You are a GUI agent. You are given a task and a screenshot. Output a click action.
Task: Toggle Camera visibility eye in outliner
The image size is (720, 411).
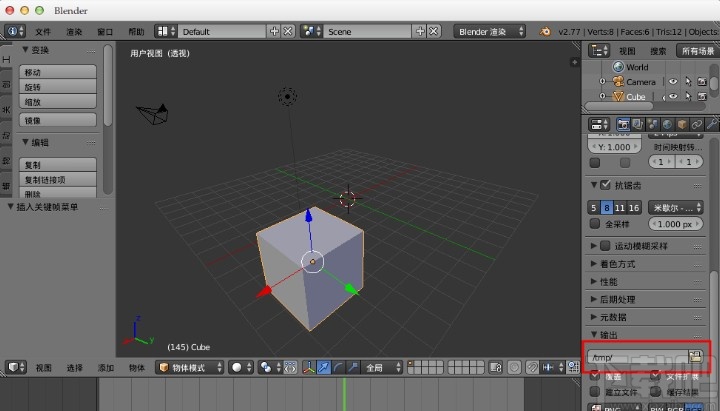coord(673,82)
